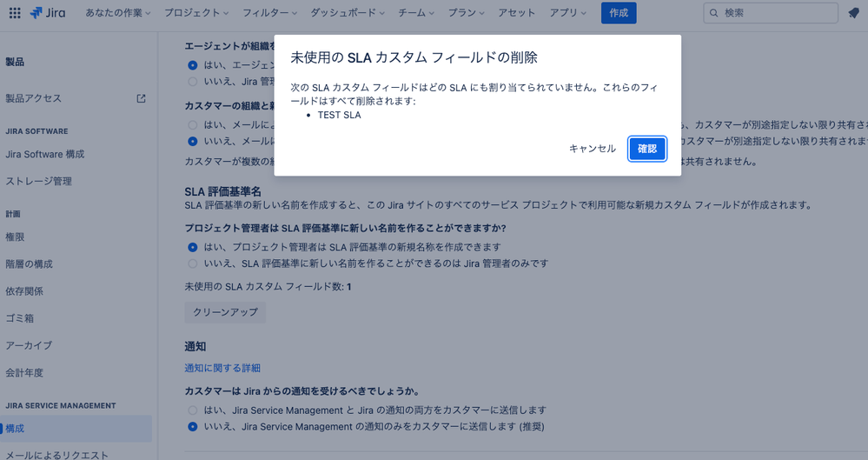Image resolution: width=868 pixels, height=460 pixels.
Task: Expand the プロジェクト dropdown
Action: [196, 13]
